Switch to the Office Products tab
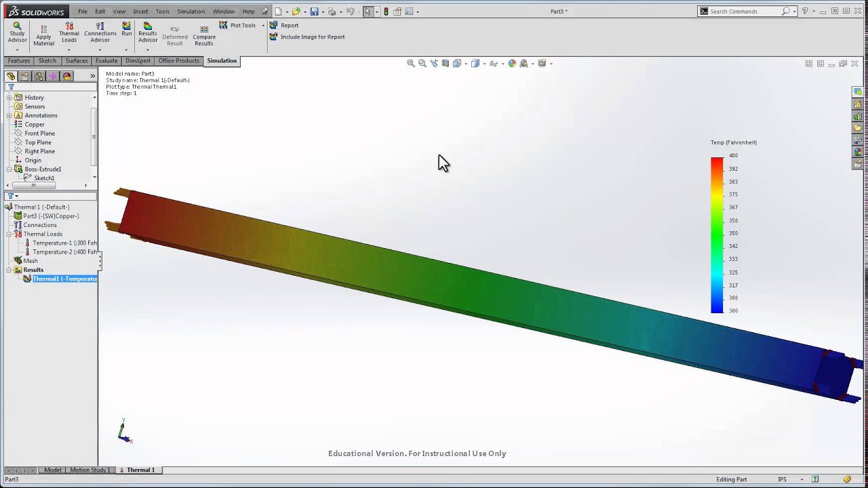 coord(179,61)
